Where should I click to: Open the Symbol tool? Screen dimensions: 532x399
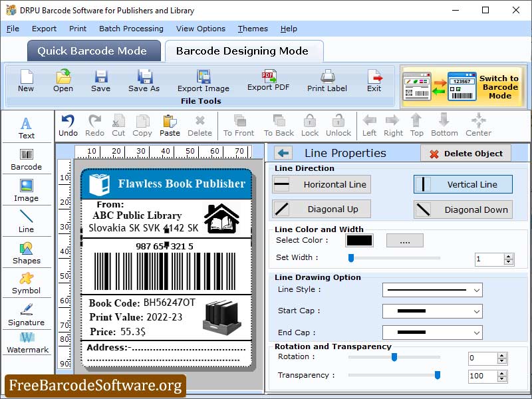click(27, 284)
